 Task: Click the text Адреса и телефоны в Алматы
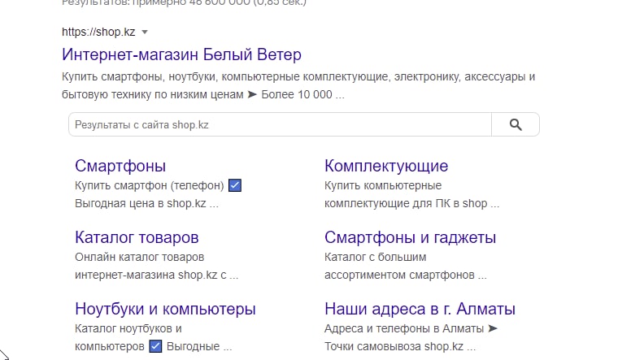(x=404, y=328)
